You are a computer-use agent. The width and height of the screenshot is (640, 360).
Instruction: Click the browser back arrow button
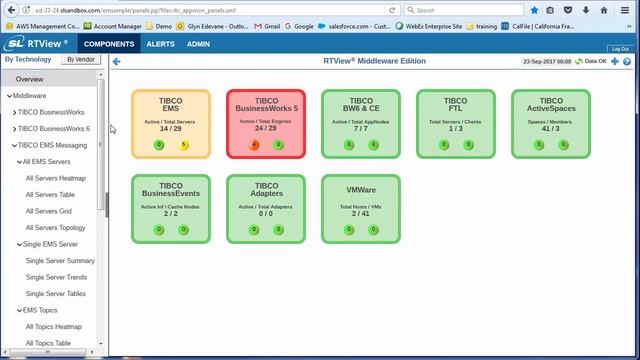tap(11, 10)
